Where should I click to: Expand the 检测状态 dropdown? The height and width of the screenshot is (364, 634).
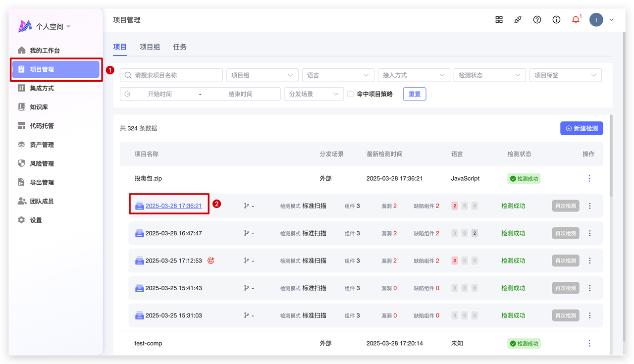pyautogui.click(x=489, y=75)
